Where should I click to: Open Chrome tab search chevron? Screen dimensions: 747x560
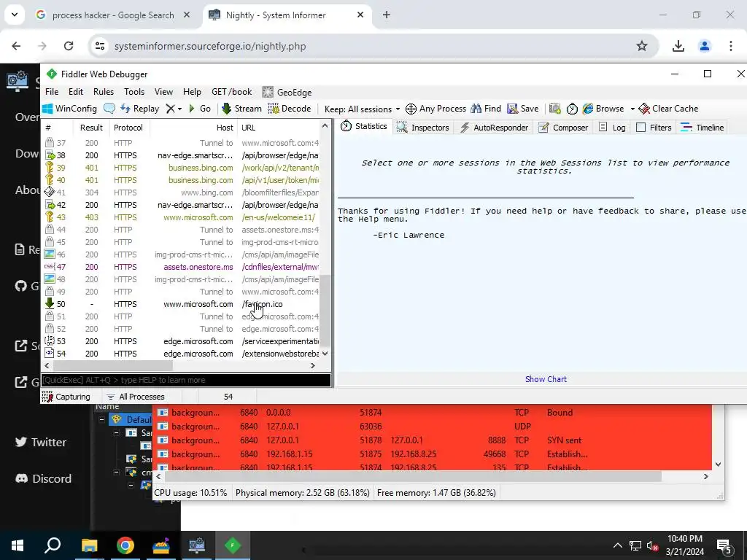point(15,15)
